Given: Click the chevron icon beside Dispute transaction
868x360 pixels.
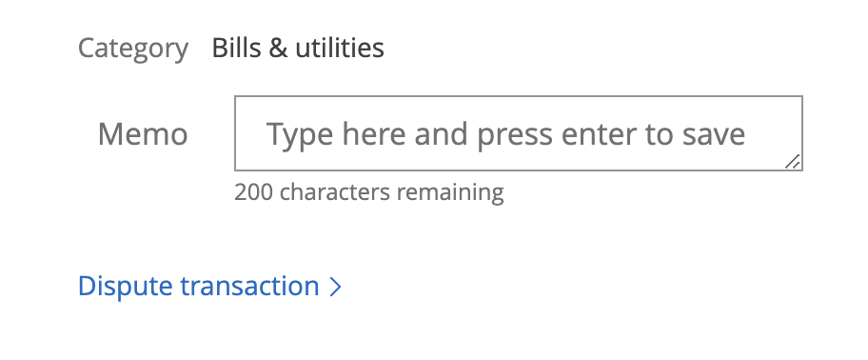Looking at the screenshot, I should click(x=335, y=287).
